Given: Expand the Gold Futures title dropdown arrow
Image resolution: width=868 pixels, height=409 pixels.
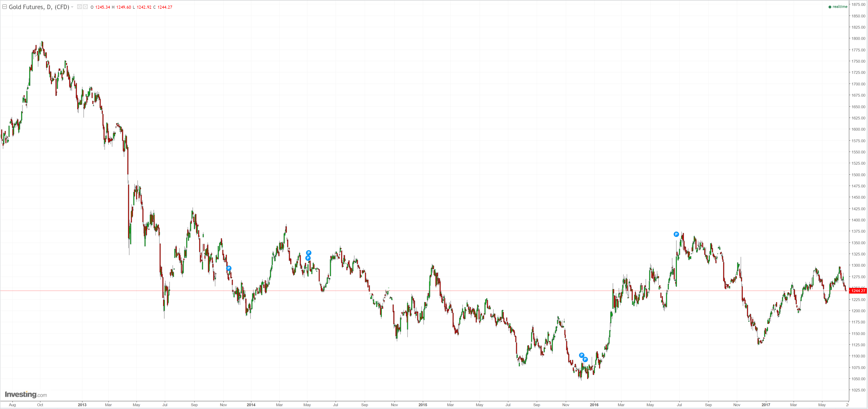Looking at the screenshot, I should (72, 7).
